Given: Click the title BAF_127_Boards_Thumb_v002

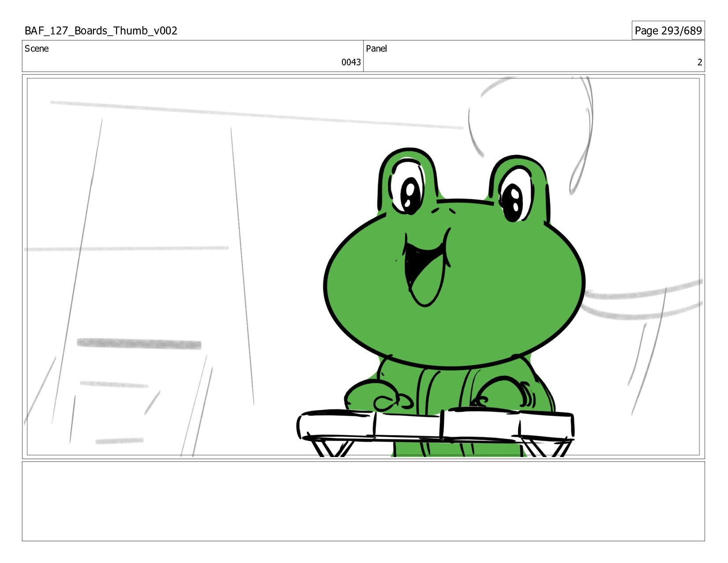Looking at the screenshot, I should [101, 30].
